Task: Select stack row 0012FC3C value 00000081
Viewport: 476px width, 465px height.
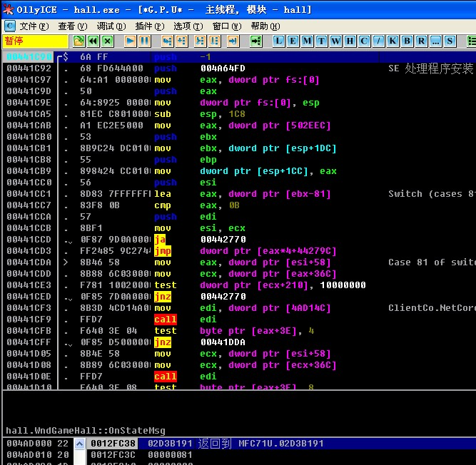Action: pyautogui.click(x=281, y=455)
